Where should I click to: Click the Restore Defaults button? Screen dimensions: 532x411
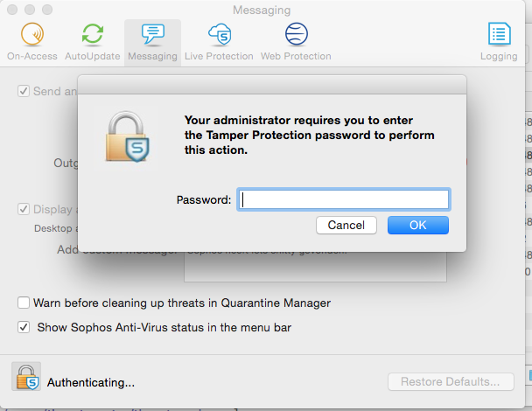click(451, 382)
